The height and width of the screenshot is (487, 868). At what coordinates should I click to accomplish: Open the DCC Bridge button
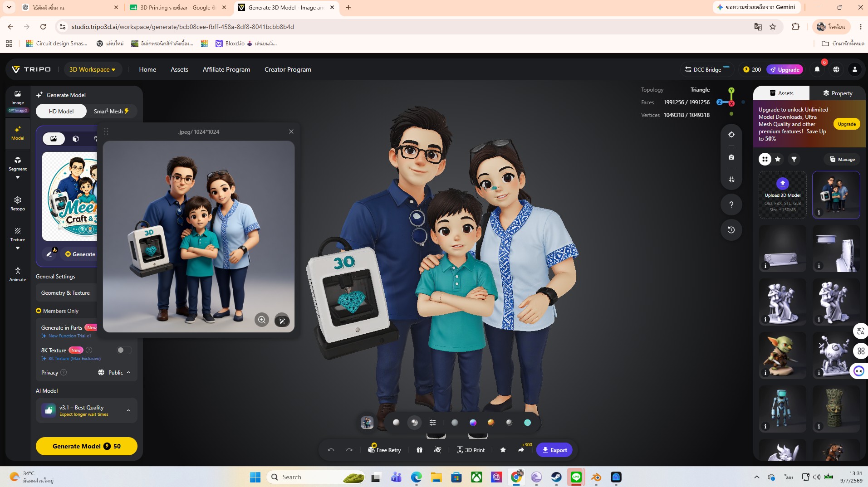pyautogui.click(x=707, y=69)
